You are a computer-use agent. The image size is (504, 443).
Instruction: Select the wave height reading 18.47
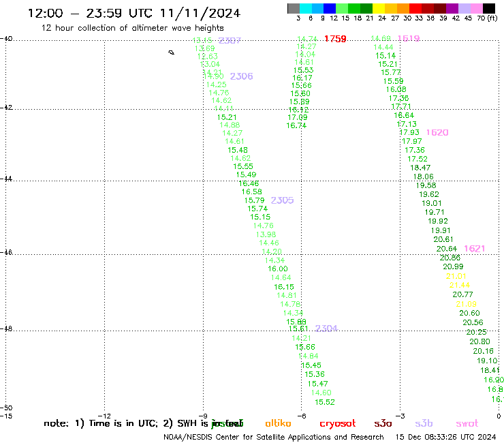[x=420, y=168]
